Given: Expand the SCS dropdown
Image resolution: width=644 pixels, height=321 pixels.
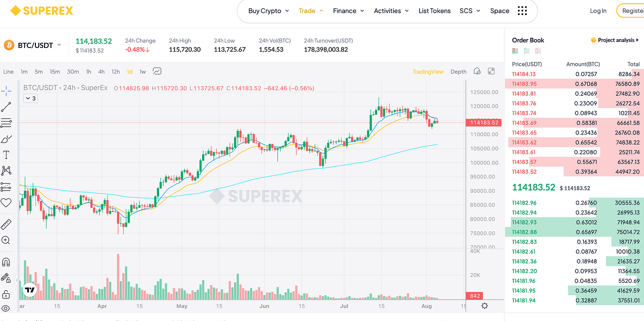Looking at the screenshot, I should [x=470, y=11].
